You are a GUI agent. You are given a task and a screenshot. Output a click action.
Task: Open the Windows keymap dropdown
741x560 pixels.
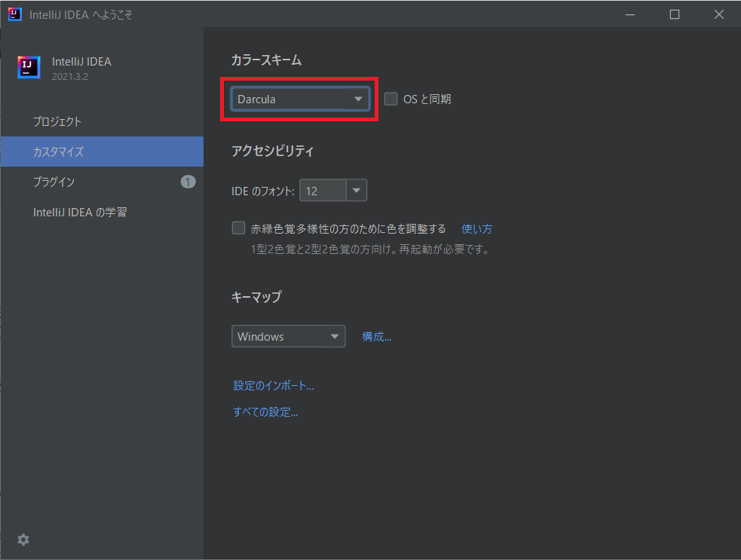point(288,336)
